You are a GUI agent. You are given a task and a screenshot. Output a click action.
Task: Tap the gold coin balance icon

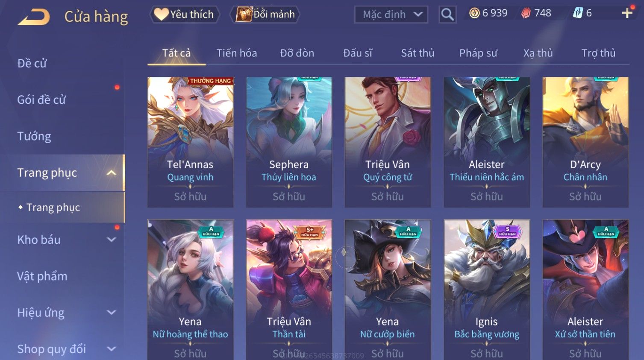point(474,13)
